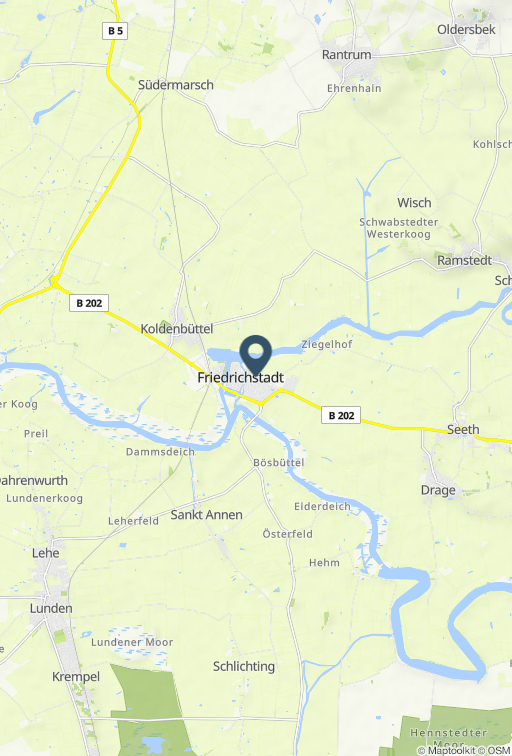Click the eastern B 202 road shield near Seeth
The image size is (512, 756).
point(341,415)
